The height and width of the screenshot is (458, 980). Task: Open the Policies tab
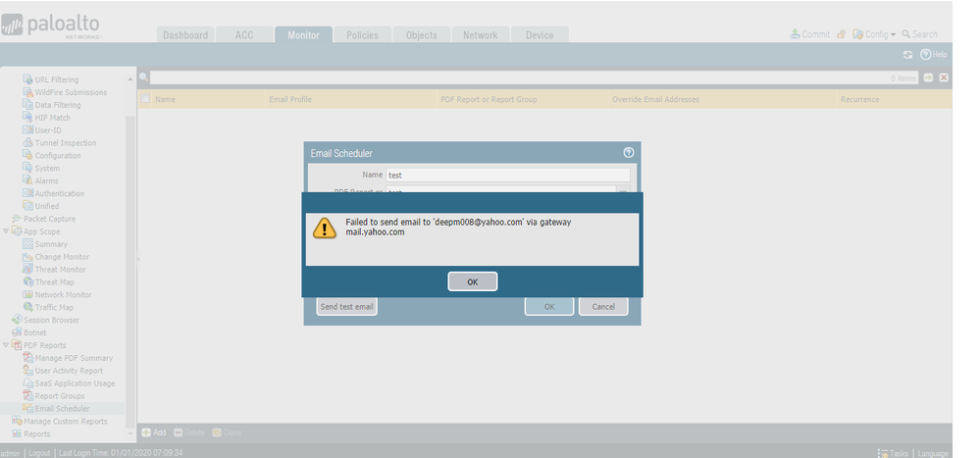[363, 35]
